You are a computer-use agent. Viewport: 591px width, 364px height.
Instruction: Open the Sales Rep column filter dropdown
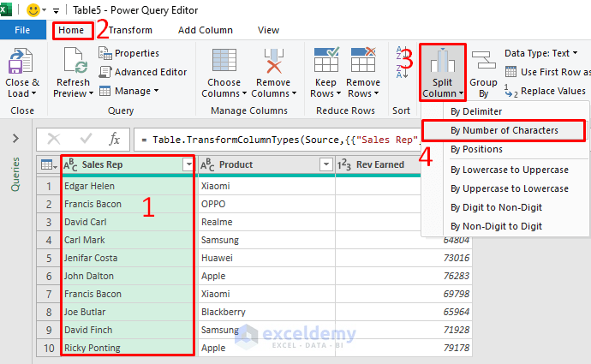(188, 164)
